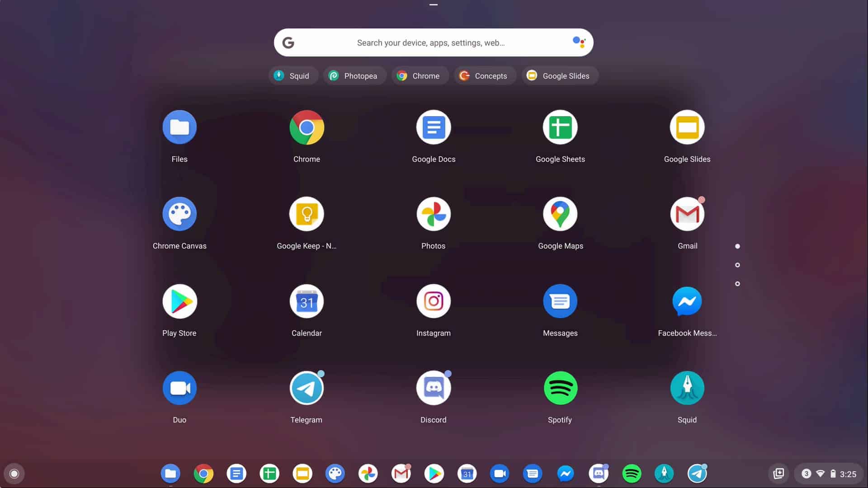Open the Telegram app

pos(307,388)
